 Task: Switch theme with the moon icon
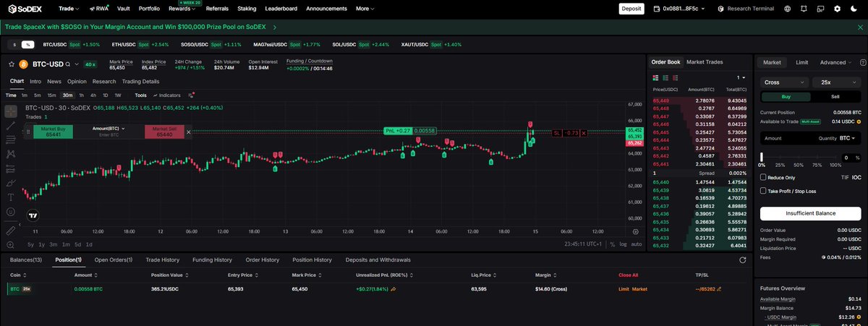coord(854,9)
